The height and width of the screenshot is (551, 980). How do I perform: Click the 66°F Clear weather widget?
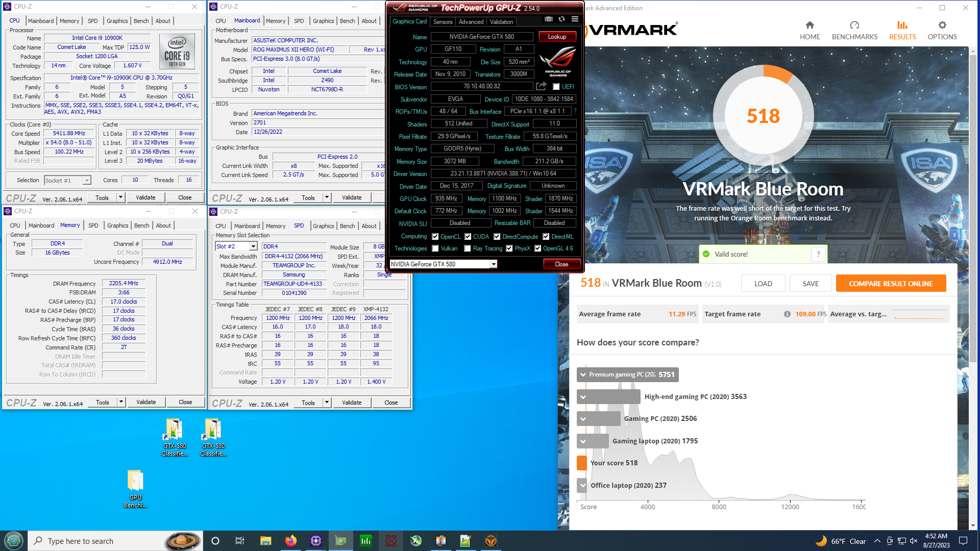(x=841, y=541)
